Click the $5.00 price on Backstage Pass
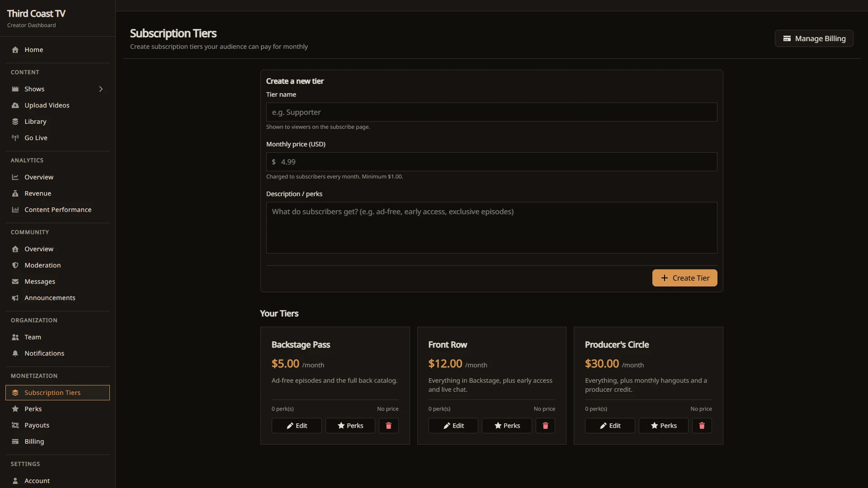 coord(285,364)
